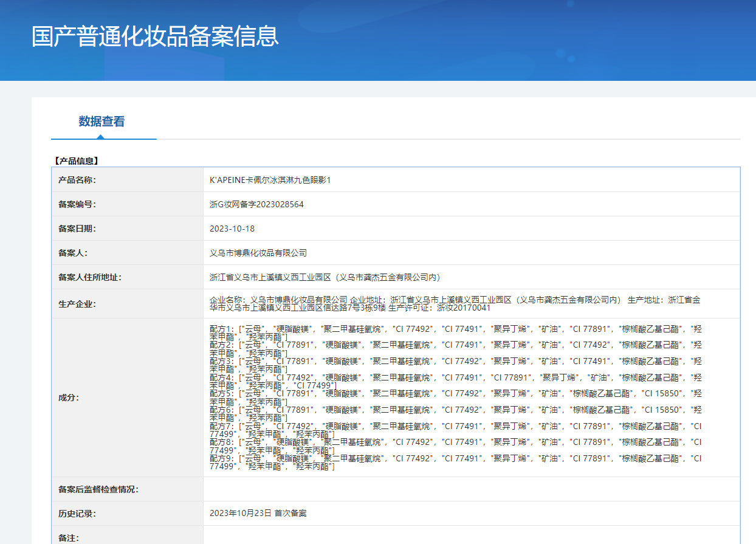
Task: Click the 【产品信息】 section heading
Action: pos(76,161)
